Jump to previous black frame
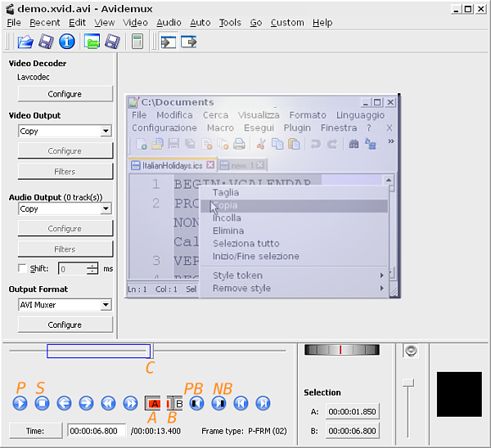The image size is (491, 448). (x=196, y=403)
